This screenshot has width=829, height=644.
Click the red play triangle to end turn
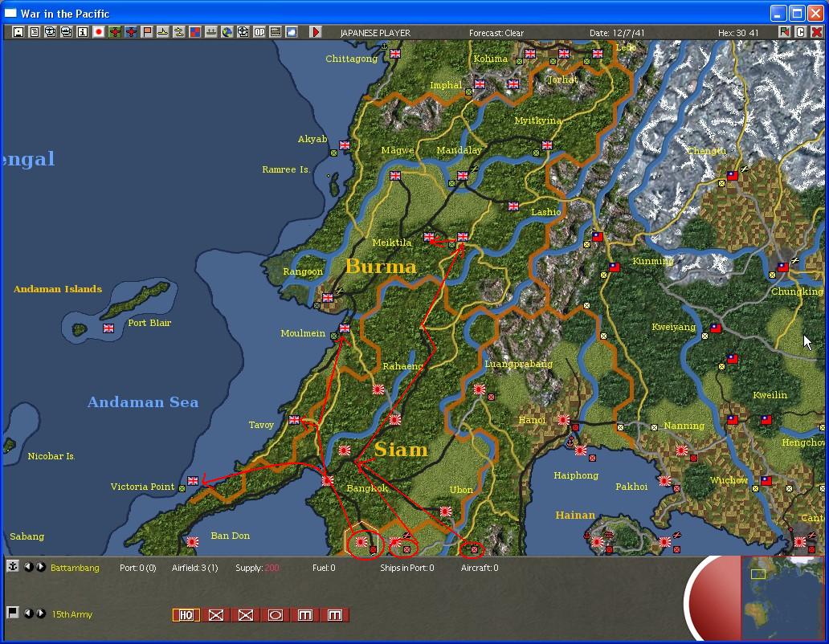pyautogui.click(x=316, y=32)
